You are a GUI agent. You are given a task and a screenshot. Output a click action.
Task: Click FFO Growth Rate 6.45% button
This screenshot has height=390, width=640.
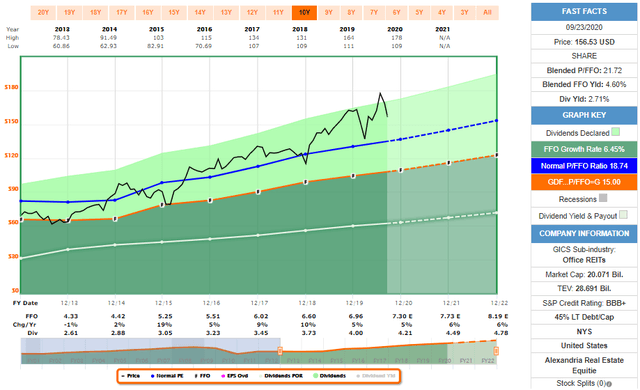tap(584, 149)
